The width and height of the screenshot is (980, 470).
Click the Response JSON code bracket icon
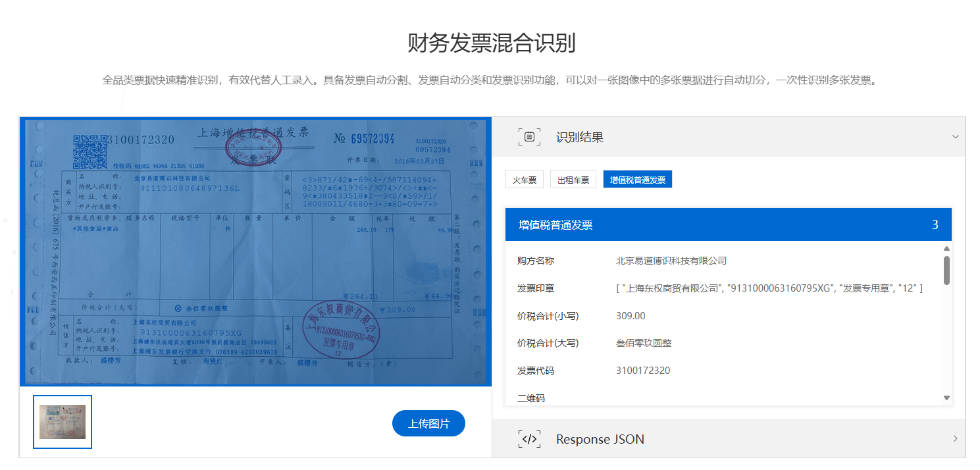[529, 439]
